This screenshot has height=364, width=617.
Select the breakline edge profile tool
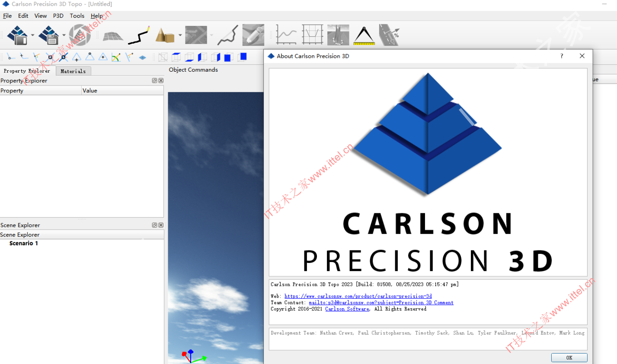(x=228, y=35)
